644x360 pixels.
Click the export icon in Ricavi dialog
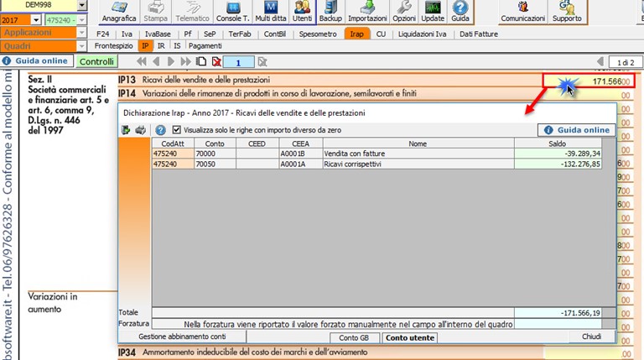click(x=126, y=130)
